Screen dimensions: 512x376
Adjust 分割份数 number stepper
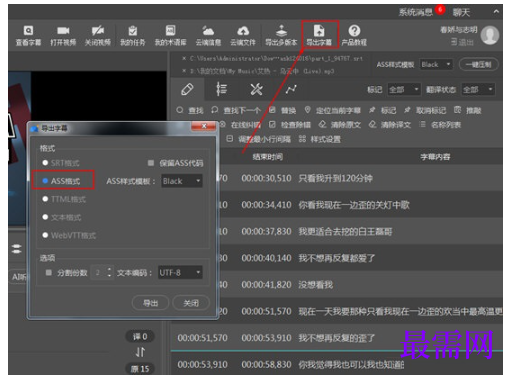109,273
